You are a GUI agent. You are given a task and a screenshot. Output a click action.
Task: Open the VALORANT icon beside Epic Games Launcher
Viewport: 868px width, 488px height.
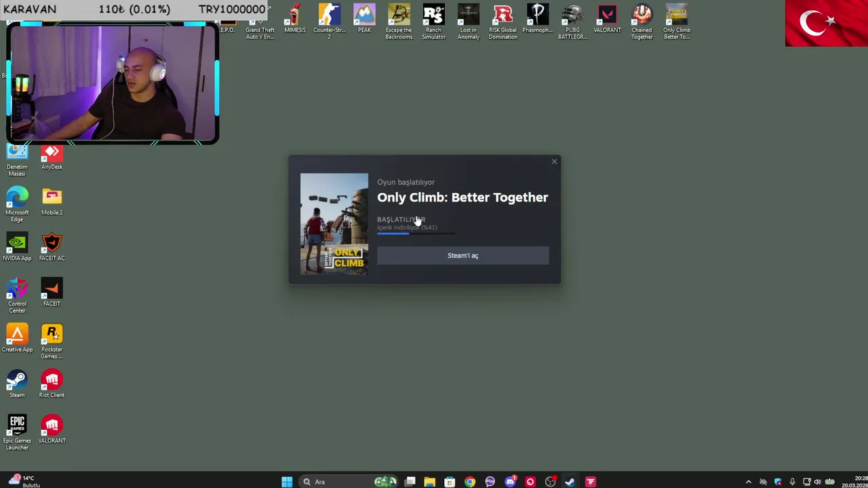click(x=52, y=430)
